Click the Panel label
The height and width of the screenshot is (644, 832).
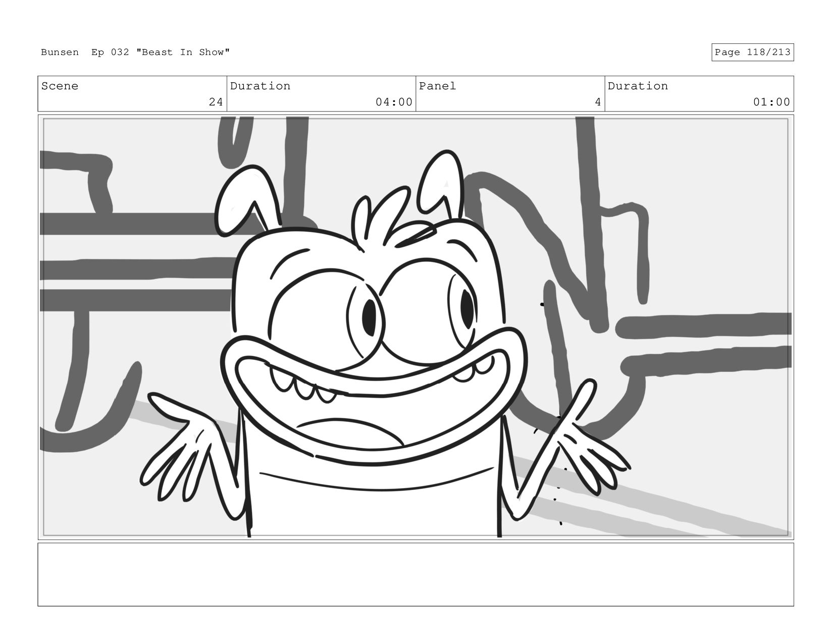click(x=437, y=86)
